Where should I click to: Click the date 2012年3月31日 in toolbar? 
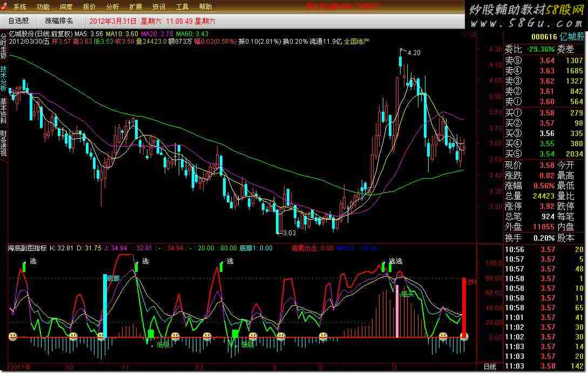[x=113, y=22]
